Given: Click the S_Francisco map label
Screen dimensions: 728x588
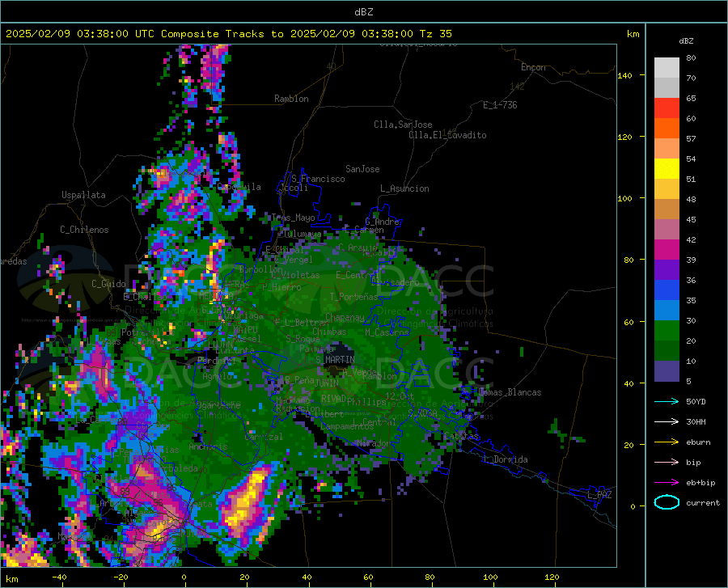Looking at the screenshot, I should pos(318,179).
